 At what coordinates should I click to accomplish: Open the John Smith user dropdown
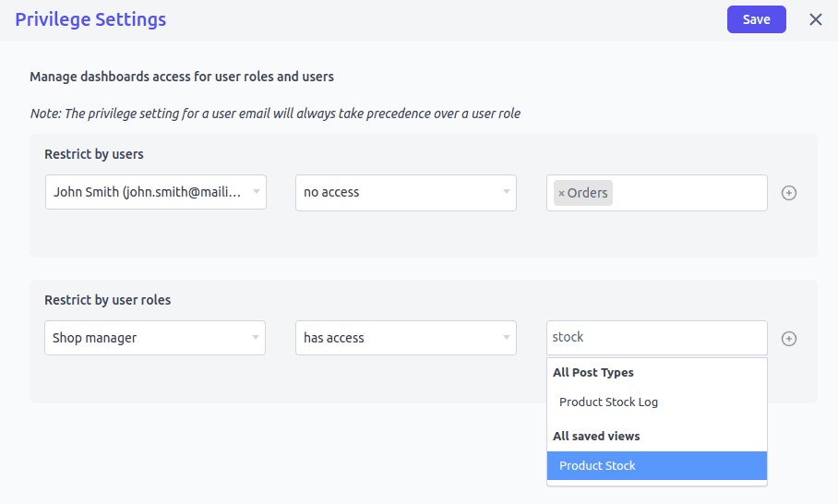click(x=156, y=192)
